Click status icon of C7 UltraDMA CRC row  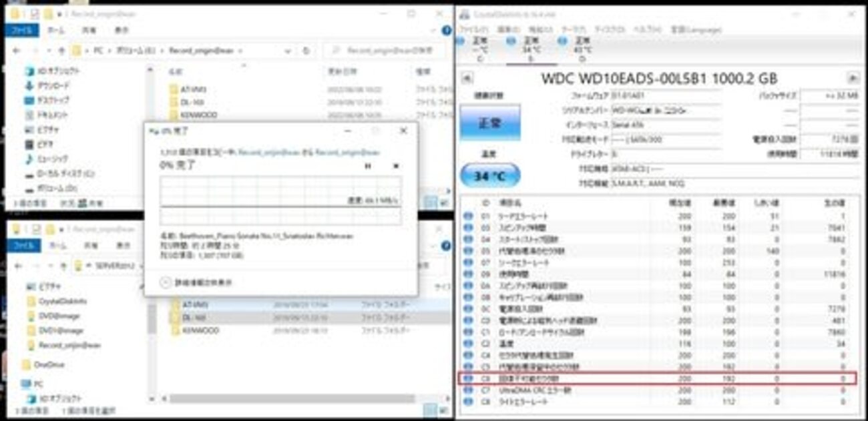pyautogui.click(x=468, y=390)
